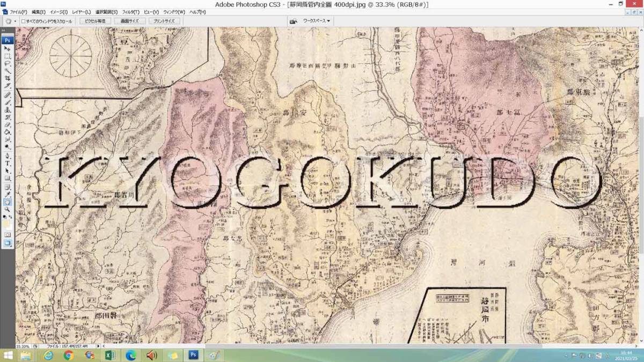Select the Blur tool
Screen dimensions: 644x362
(8, 139)
